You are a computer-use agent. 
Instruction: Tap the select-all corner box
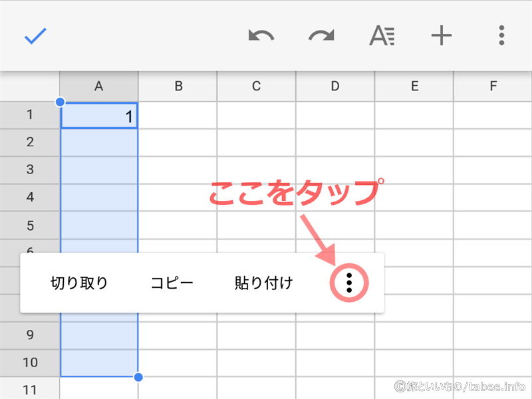(x=30, y=86)
